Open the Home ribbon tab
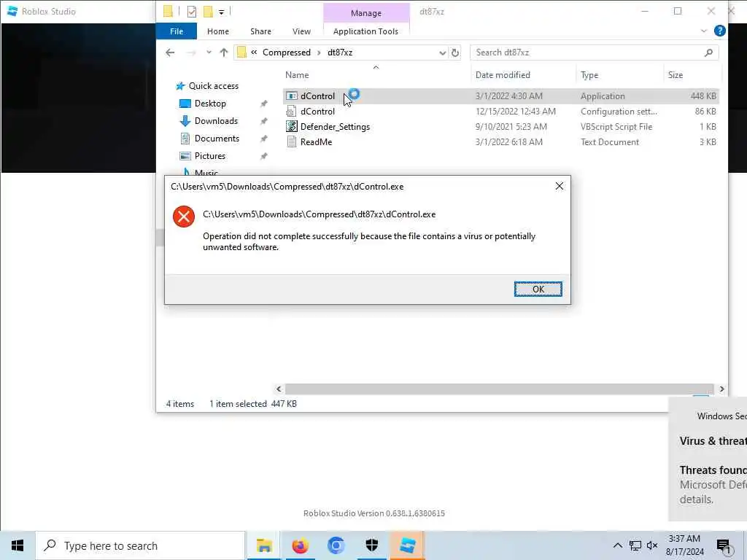 click(217, 31)
